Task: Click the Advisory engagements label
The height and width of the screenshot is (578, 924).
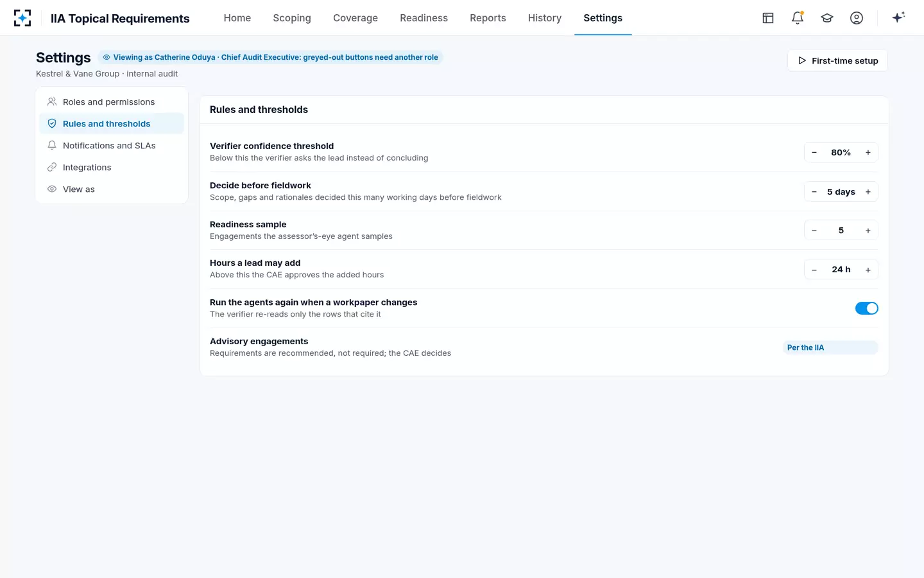Action: point(259,342)
